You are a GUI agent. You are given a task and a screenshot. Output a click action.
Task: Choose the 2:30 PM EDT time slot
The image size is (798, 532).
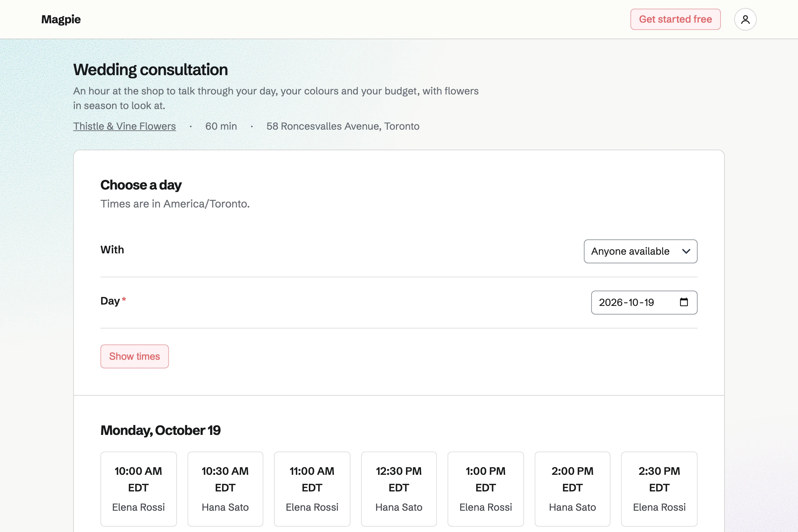coord(659,489)
